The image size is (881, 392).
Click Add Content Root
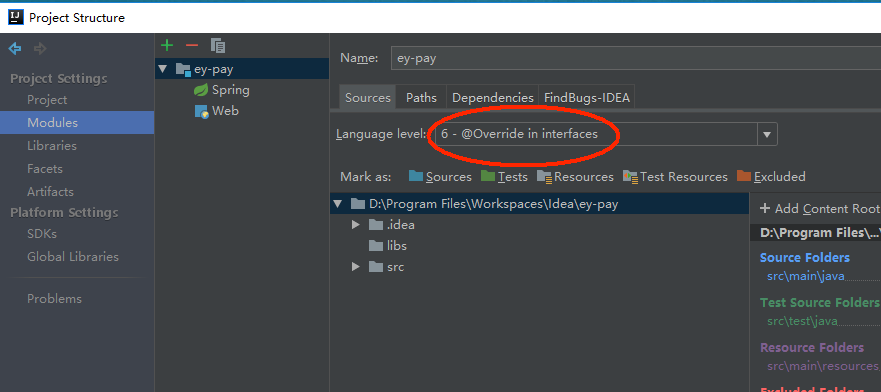820,208
